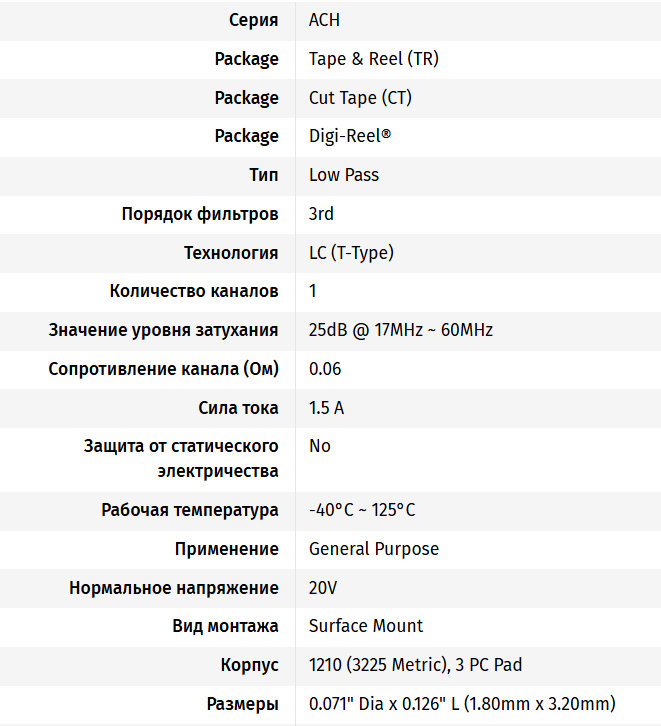The width and height of the screenshot is (661, 726).
Task: Click the "Сопротивление канала (Ом)" label
Action: [164, 369]
